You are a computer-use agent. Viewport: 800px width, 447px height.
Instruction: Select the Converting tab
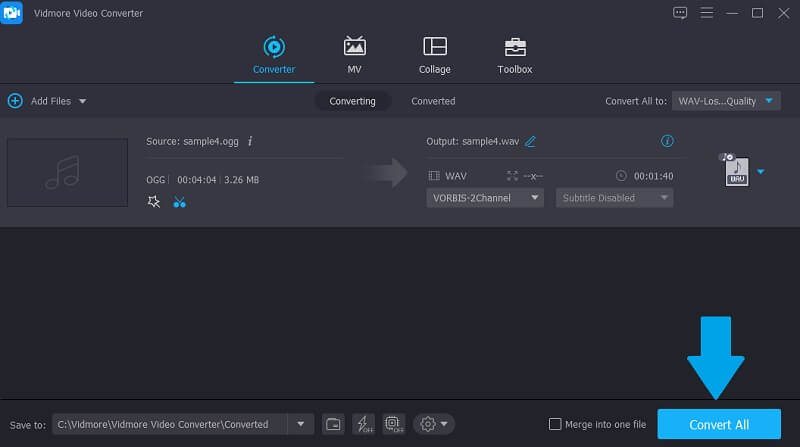coord(352,101)
